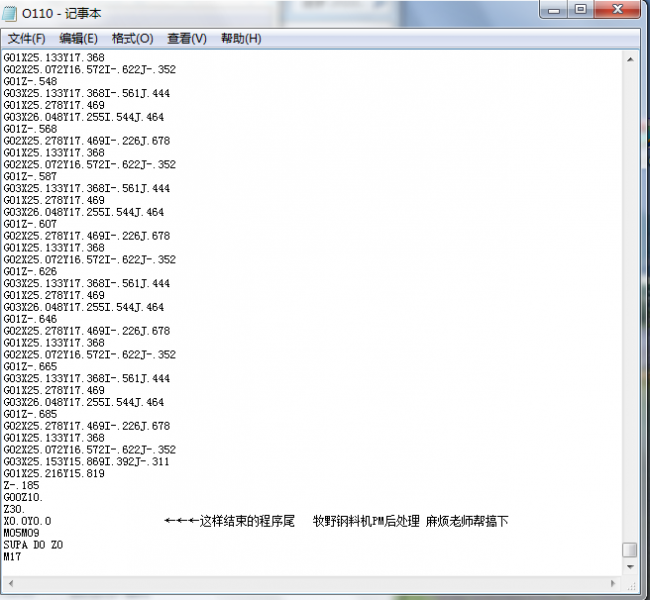This screenshot has height=600, width=650.
Task: Click the line G01Z-.548
Action: pyautogui.click(x=30, y=81)
